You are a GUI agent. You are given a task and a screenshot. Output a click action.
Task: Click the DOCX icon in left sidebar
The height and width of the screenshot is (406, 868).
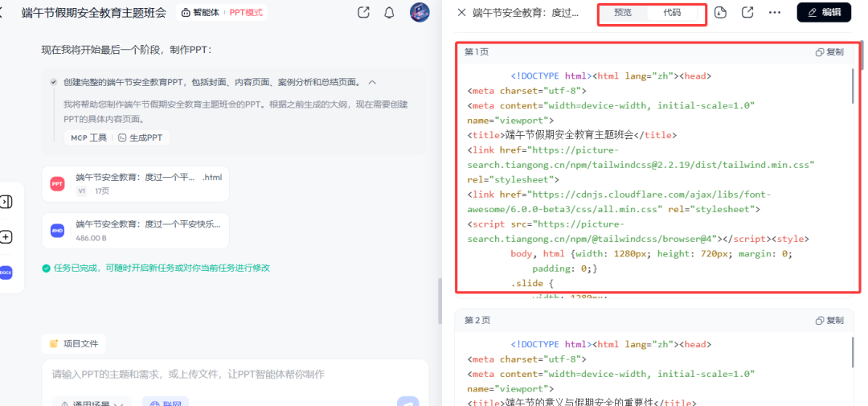[6, 273]
